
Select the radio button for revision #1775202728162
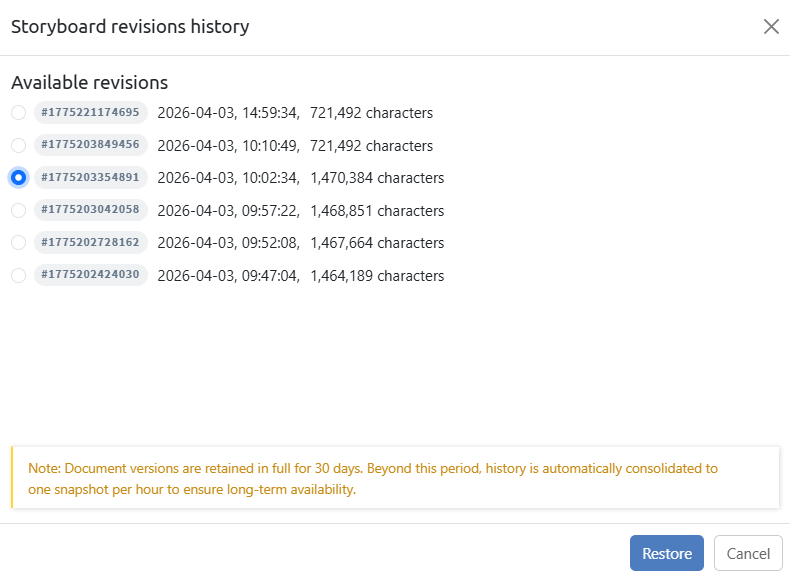click(18, 243)
